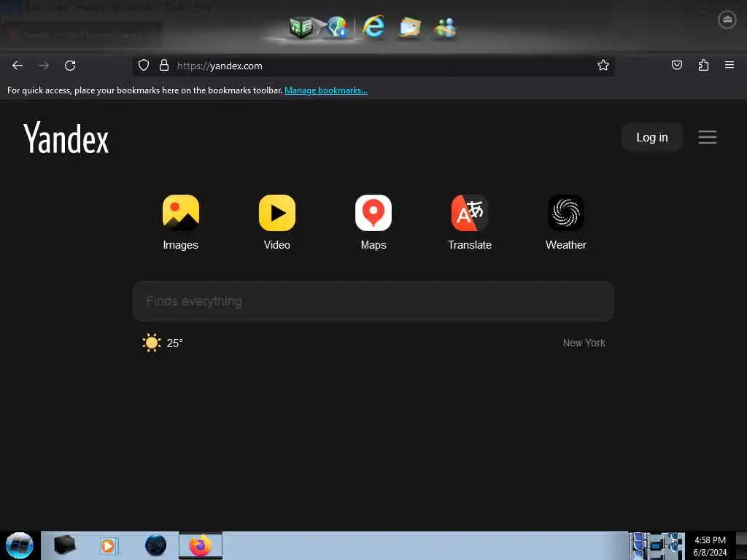Open the Manage bookmarks link
747x560 pixels.
coord(326,90)
